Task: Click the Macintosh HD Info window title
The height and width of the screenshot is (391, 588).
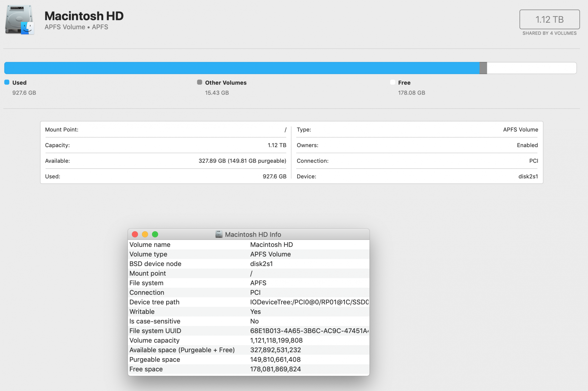Action: (x=253, y=234)
